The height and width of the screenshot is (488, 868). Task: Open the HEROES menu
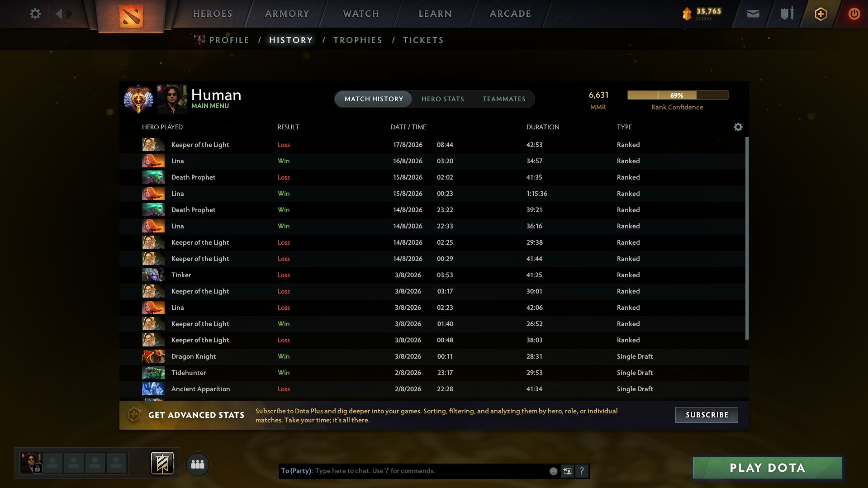(213, 14)
